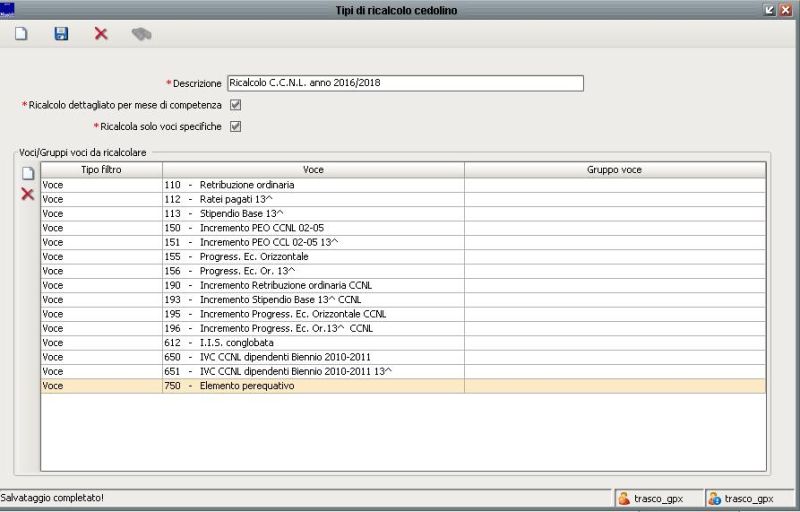This screenshot has height=512, width=800.
Task: Toggle Ricalcolo dettagliato per mese di competenza
Action: click(x=235, y=104)
